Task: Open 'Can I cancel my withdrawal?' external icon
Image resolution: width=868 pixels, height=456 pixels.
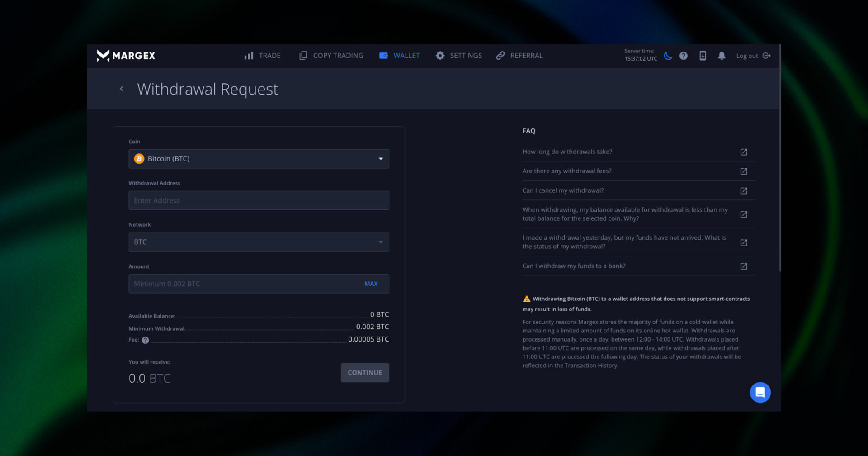Action: point(743,191)
